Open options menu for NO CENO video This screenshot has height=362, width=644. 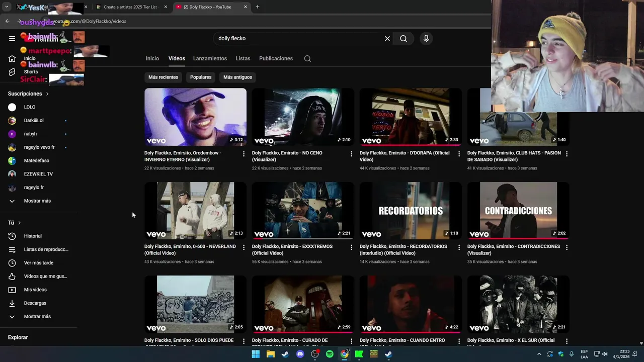pyautogui.click(x=351, y=154)
